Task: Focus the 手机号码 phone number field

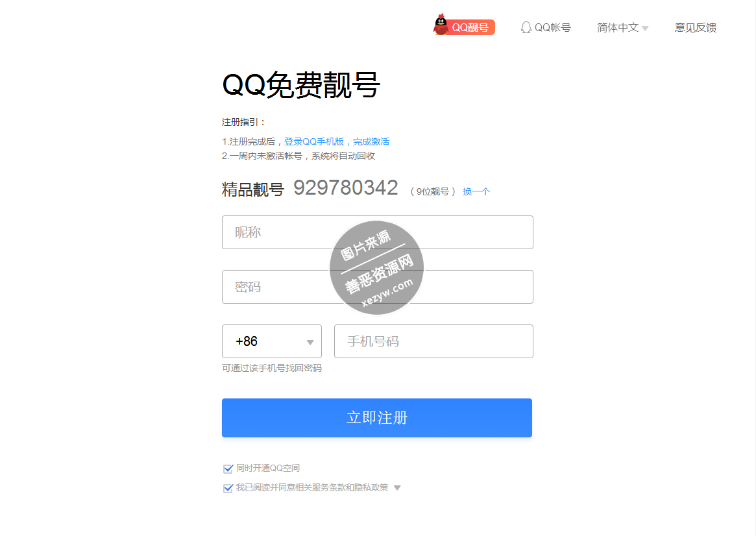Action: [x=433, y=341]
